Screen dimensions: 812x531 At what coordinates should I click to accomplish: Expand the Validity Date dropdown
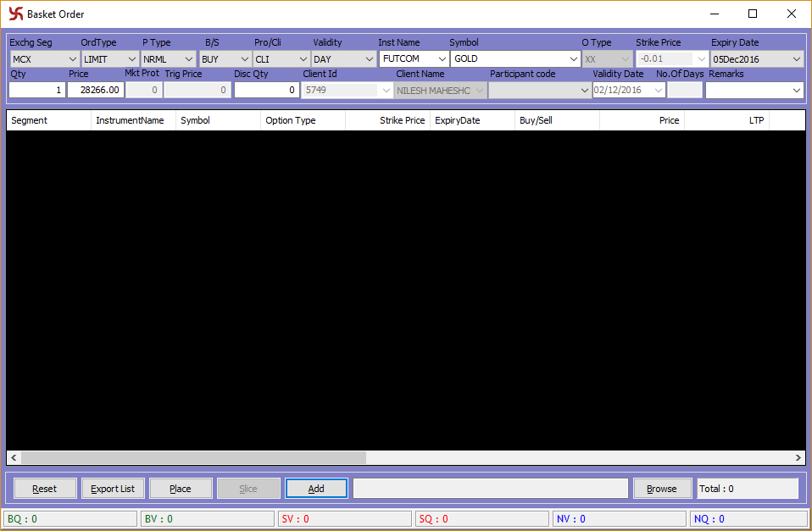(x=659, y=90)
